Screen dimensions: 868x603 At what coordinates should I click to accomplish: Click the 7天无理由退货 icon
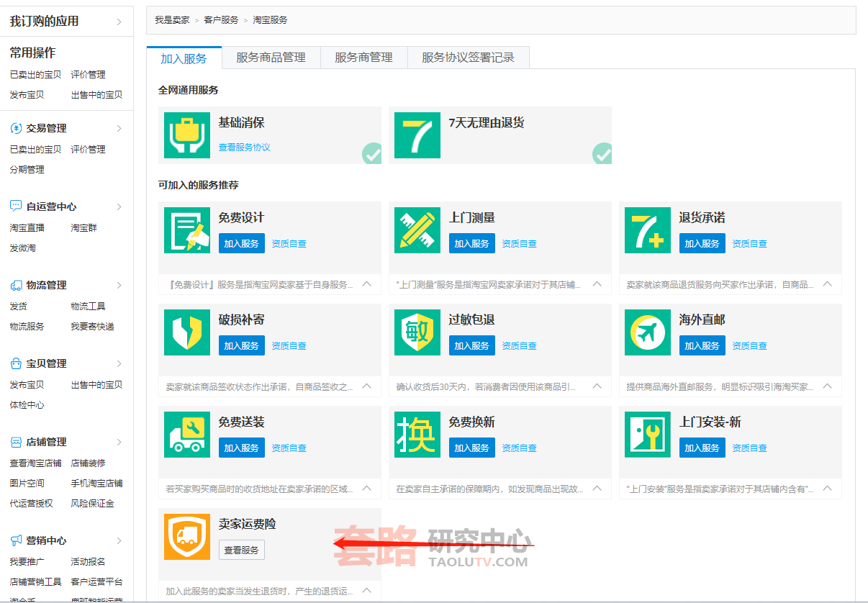(417, 135)
